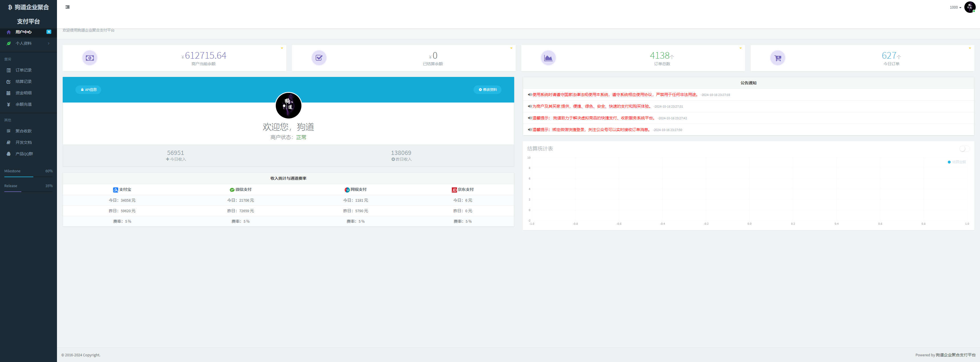Click the shopping cart icon beside 今日订单
Screen dimensions: 980x362
coord(778,58)
